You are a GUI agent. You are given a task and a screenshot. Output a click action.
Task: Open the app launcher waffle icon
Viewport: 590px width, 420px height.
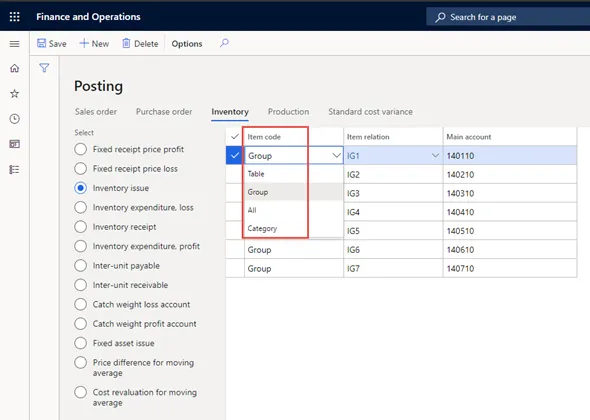pos(14,17)
